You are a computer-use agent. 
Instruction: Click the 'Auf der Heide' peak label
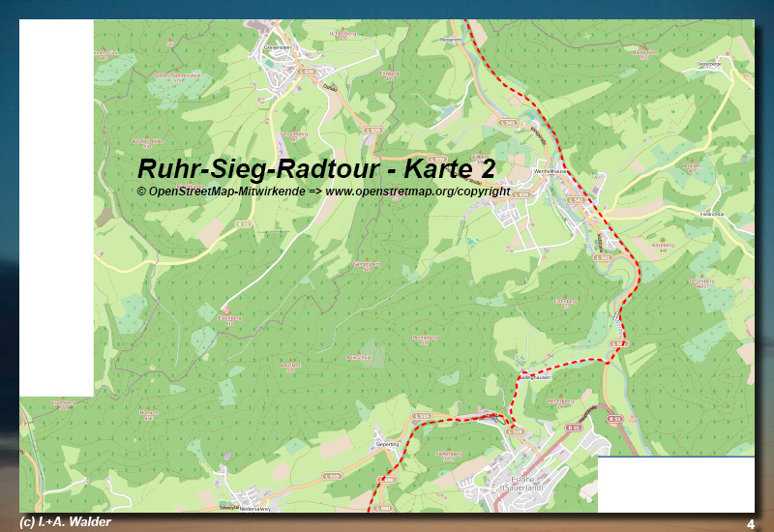[x=147, y=143]
